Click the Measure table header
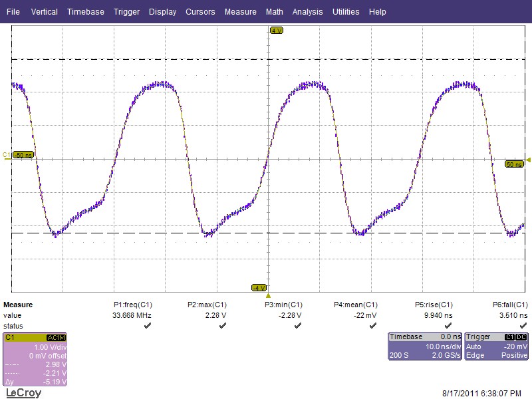The image size is (532, 399). click(x=18, y=305)
